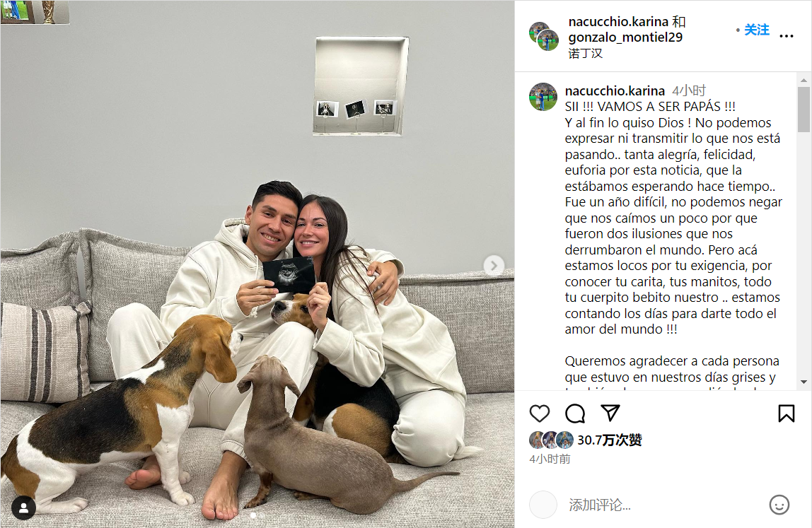The image size is (812, 528).
Task: View the 30.7万次赞 likes list
Action: pos(610,440)
